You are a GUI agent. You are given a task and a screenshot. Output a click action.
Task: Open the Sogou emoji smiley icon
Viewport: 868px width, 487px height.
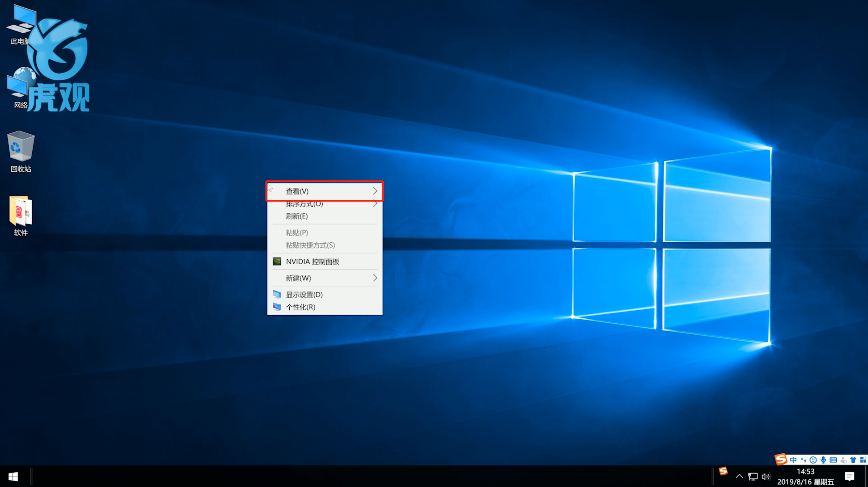pyautogui.click(x=813, y=460)
